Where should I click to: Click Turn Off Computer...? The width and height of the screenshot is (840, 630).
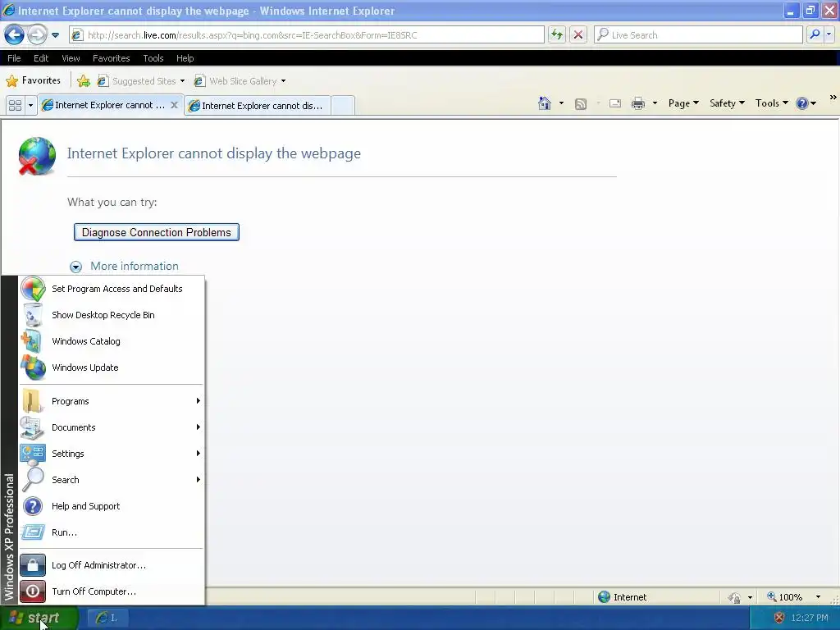[112, 591]
